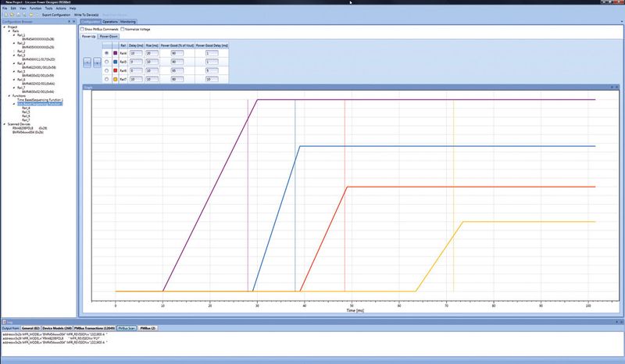This screenshot has height=364, width=625.
Task: Move selected rail down with arrow button
Action: (x=97, y=62)
